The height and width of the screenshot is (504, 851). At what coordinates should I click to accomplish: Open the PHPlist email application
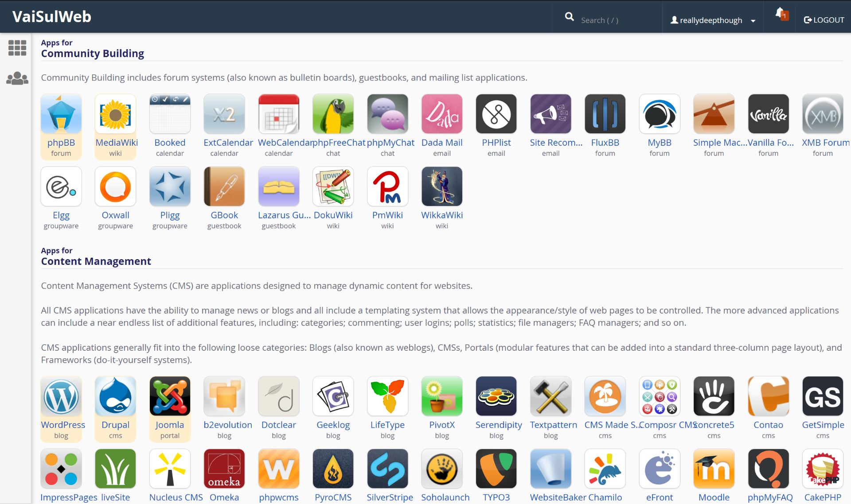pos(496,114)
